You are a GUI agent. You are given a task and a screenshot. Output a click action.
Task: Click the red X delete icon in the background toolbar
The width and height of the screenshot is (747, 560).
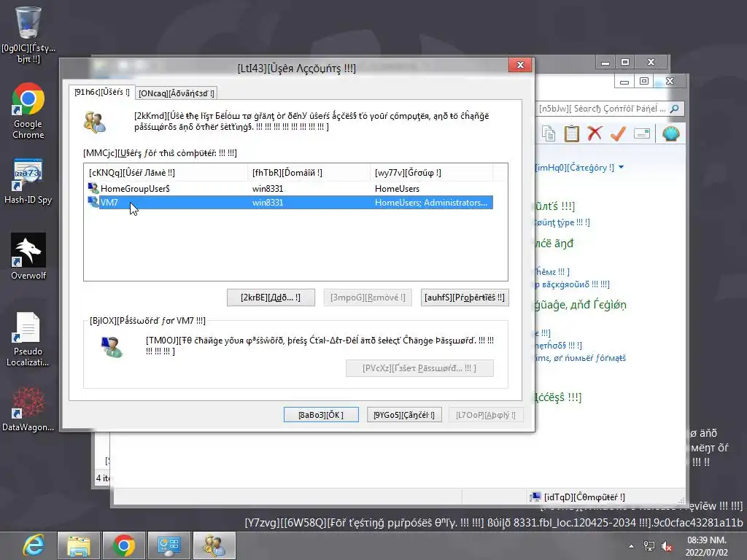[x=595, y=134]
